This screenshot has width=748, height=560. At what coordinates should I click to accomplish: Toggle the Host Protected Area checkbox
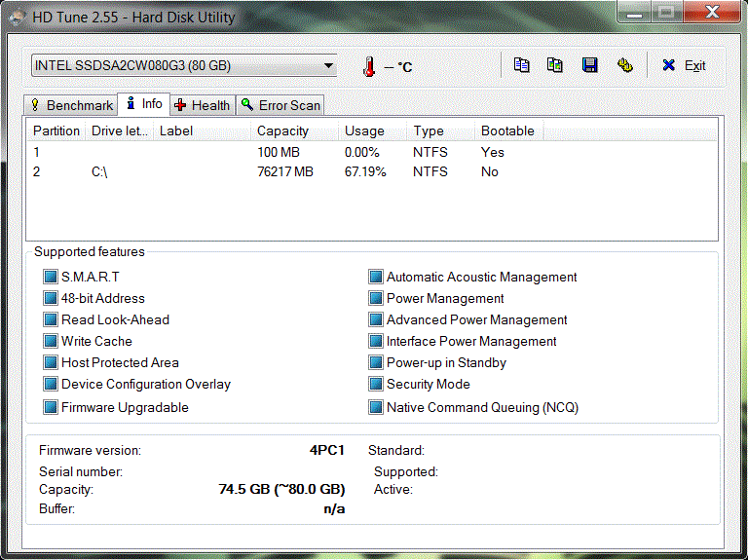coord(50,362)
